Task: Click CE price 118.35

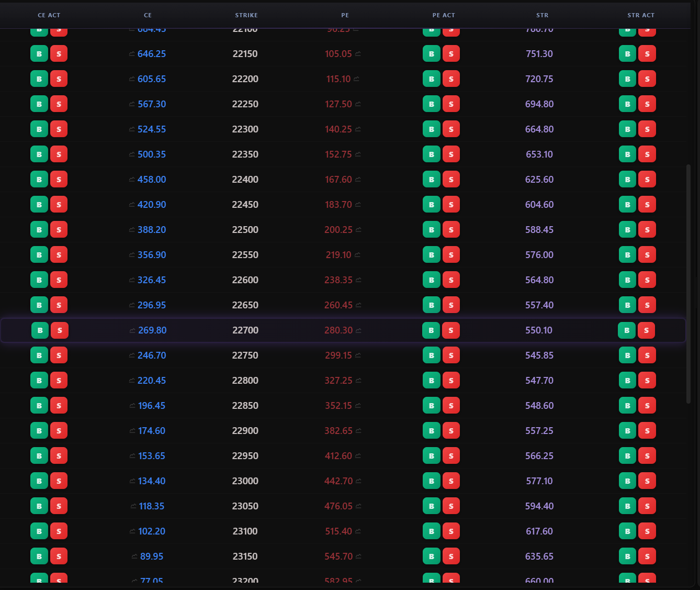Action: pos(152,506)
